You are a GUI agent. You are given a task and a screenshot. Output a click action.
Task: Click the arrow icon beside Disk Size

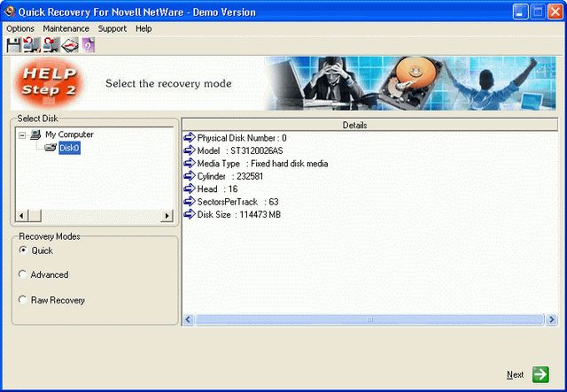click(189, 214)
